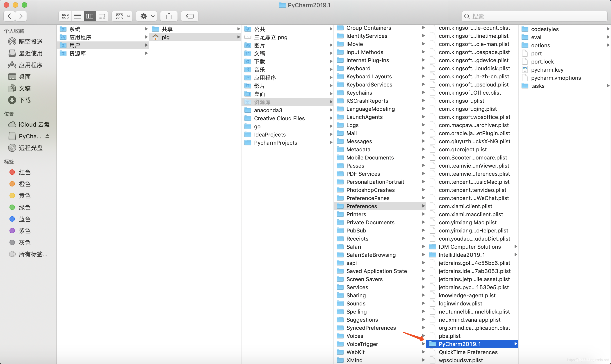Select the 绿色 color tag label
The width and height of the screenshot is (611, 364).
[25, 207]
